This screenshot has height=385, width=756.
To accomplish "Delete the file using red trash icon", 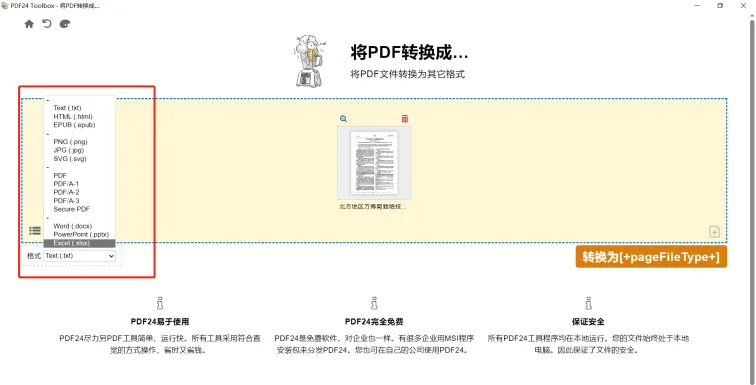I will point(405,119).
